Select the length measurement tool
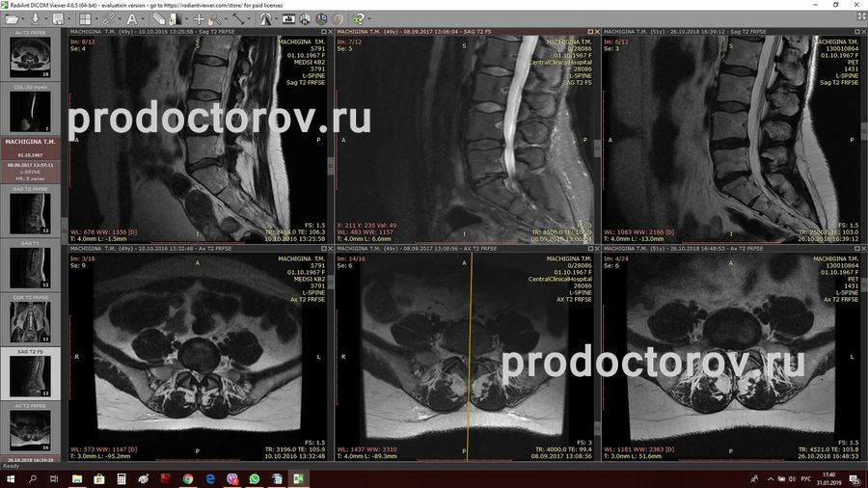This screenshot has height=488, width=868. tap(238, 18)
